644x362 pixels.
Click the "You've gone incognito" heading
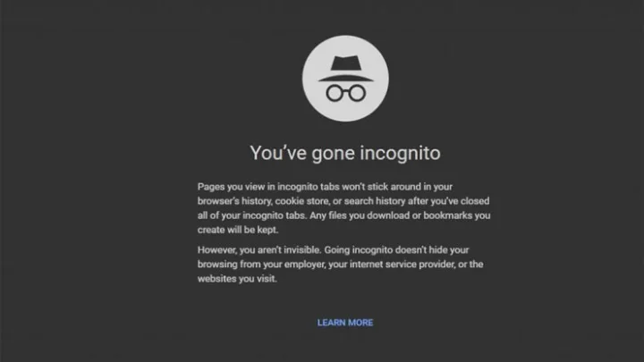[x=345, y=153]
